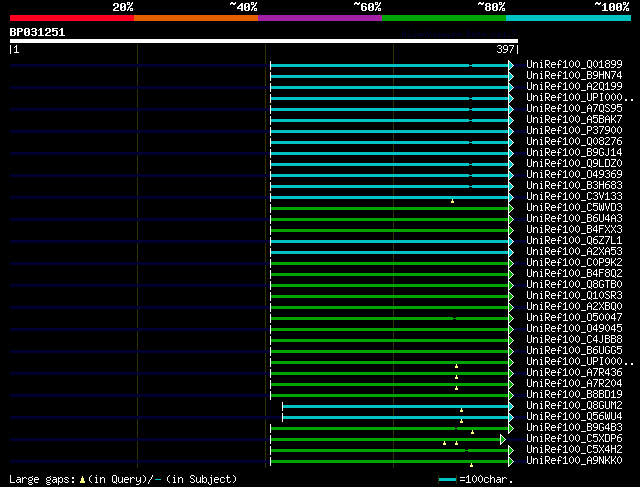This screenshot has width=640, height=487.
Task: Click the arrowhead ending the UniRef100_Q01899 alignment
Action: (x=511, y=65)
